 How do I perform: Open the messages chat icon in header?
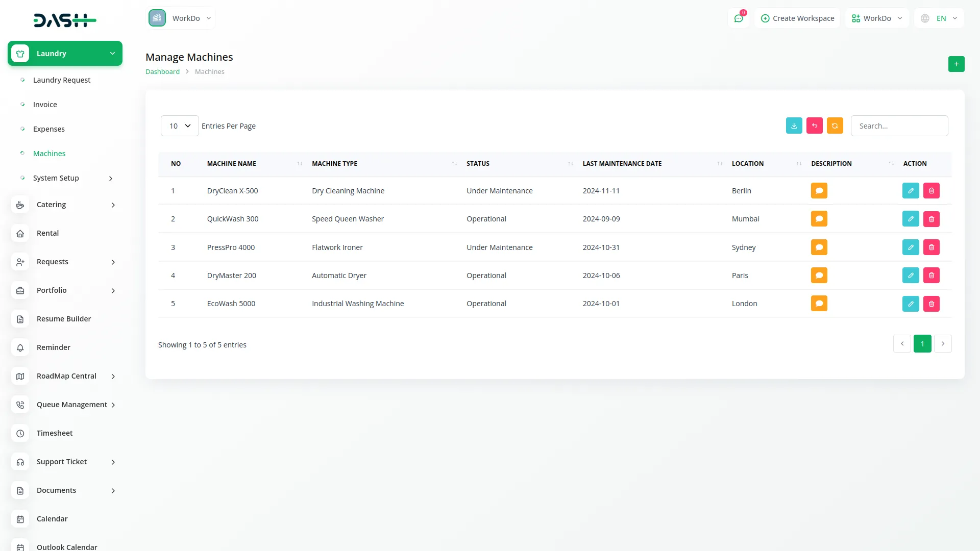point(739,18)
